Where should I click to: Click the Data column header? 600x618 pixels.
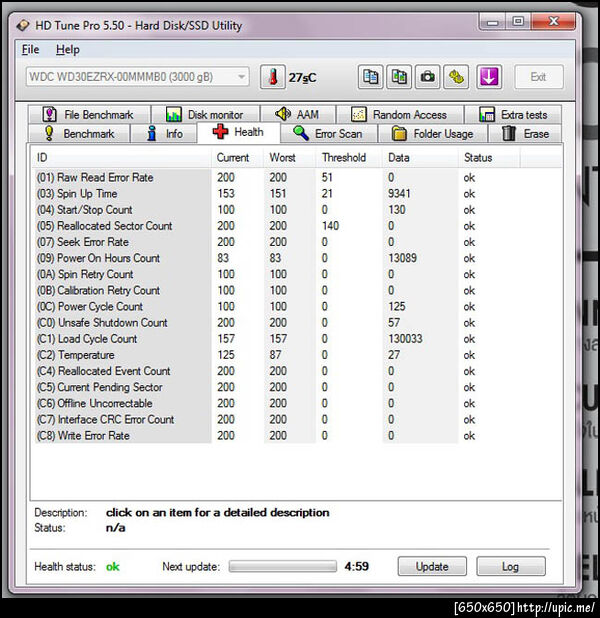tap(420, 158)
